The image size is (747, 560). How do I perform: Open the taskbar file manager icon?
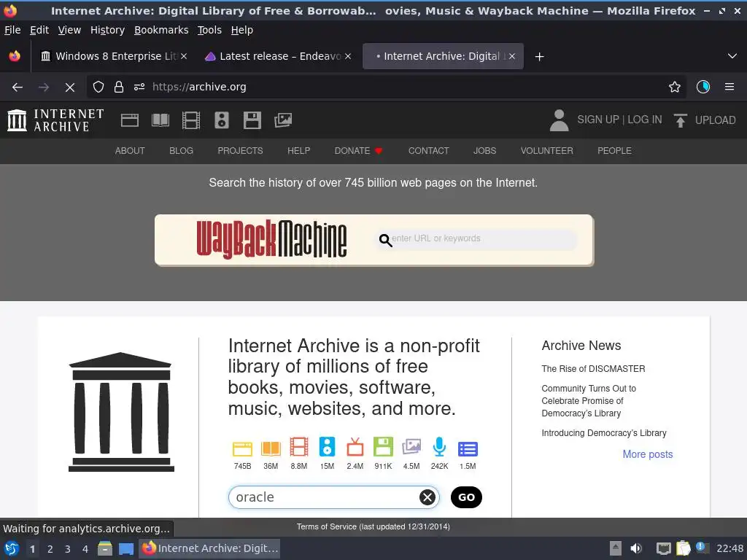[104, 549]
